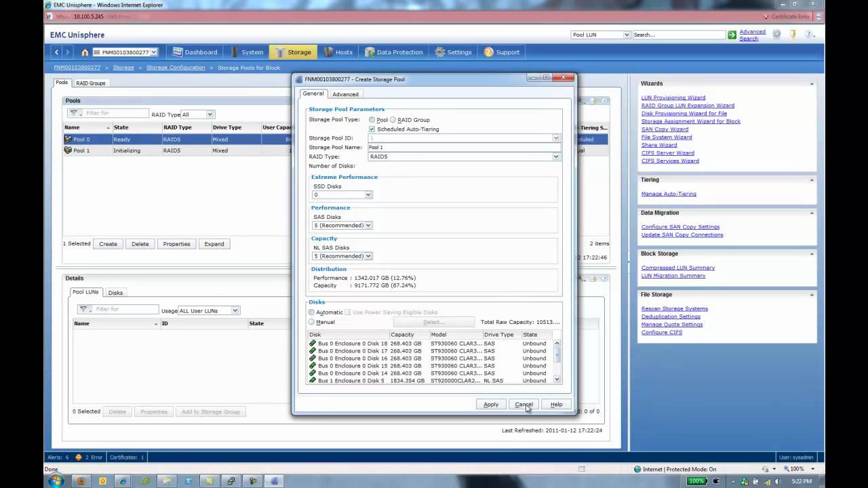Viewport: 868px width, 488px height.
Task: Switch to the General tab in dialog
Action: pos(313,94)
